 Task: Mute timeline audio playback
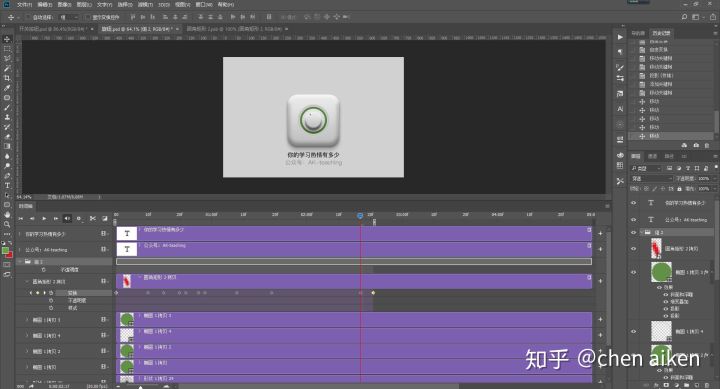click(67, 219)
